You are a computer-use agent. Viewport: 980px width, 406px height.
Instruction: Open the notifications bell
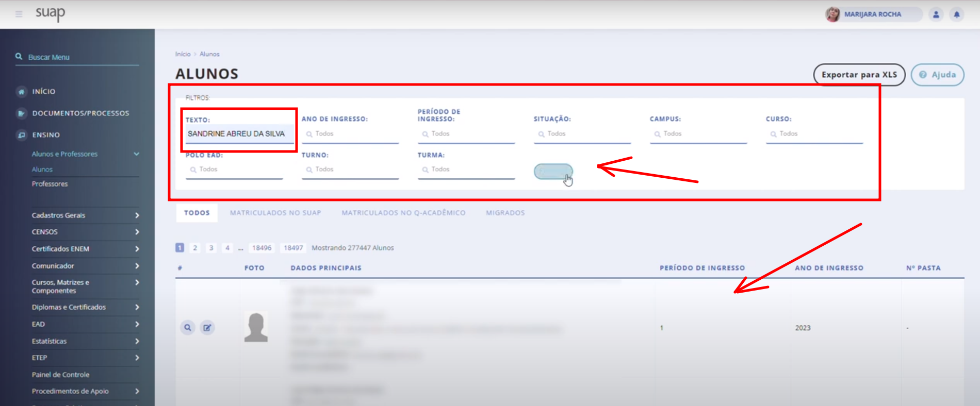point(957,14)
